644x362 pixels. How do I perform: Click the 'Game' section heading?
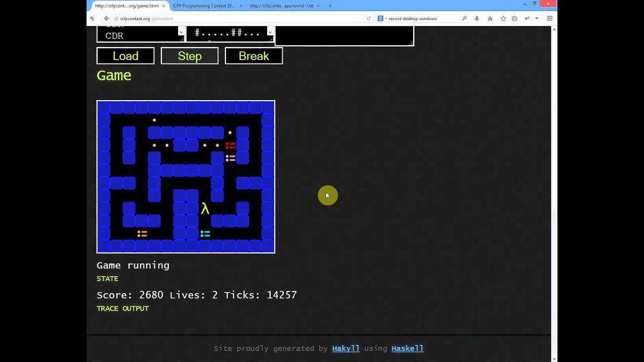[x=114, y=75]
